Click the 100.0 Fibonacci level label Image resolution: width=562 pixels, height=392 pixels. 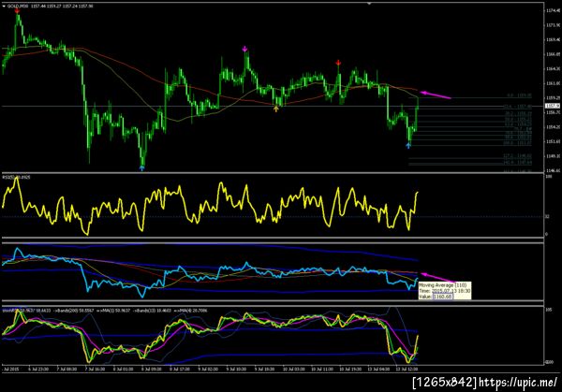tap(518, 143)
